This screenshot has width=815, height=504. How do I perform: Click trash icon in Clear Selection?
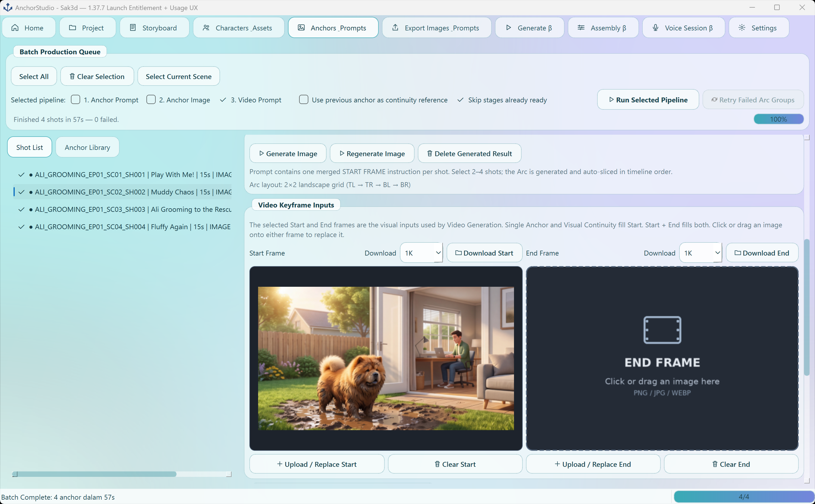tap(72, 76)
